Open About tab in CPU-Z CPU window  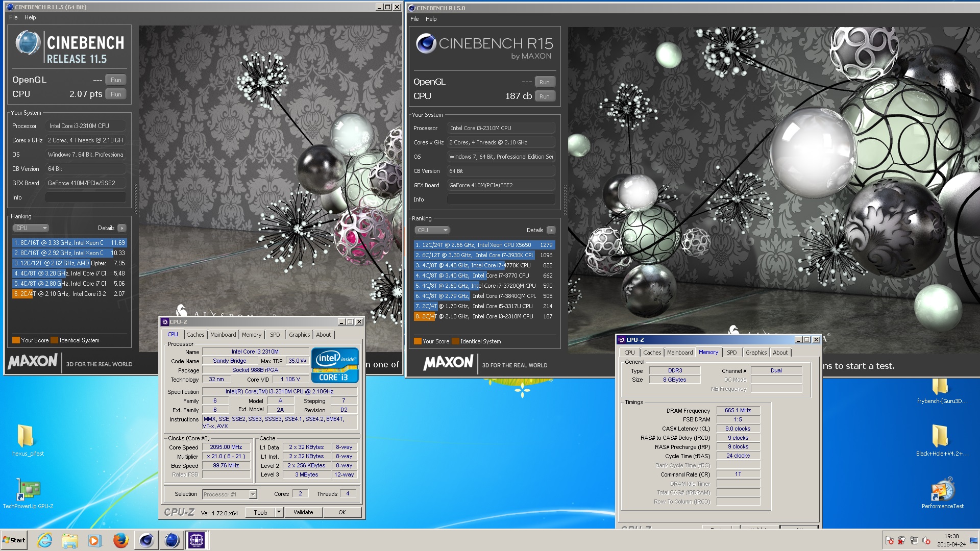[324, 335]
